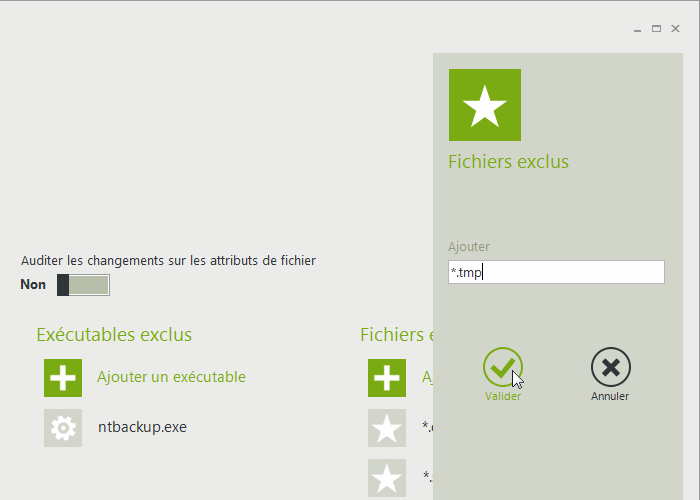Click the Non label beside the toggle

click(x=33, y=285)
